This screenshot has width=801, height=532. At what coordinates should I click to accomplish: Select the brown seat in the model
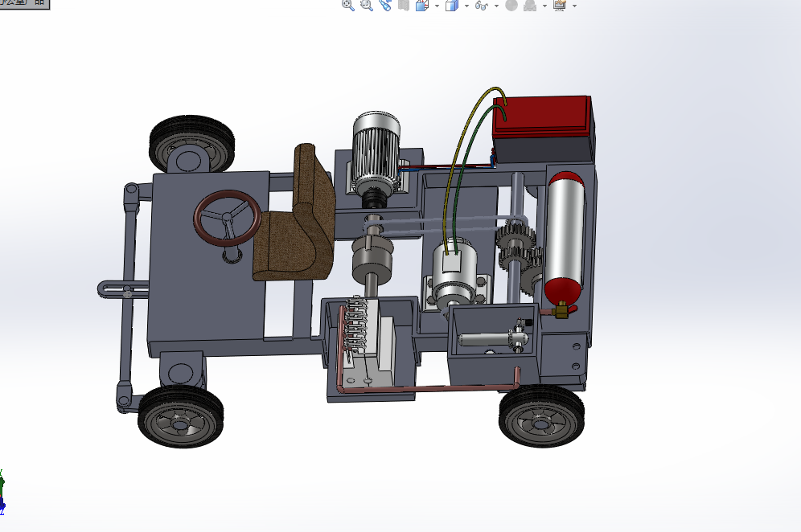[x=295, y=212]
